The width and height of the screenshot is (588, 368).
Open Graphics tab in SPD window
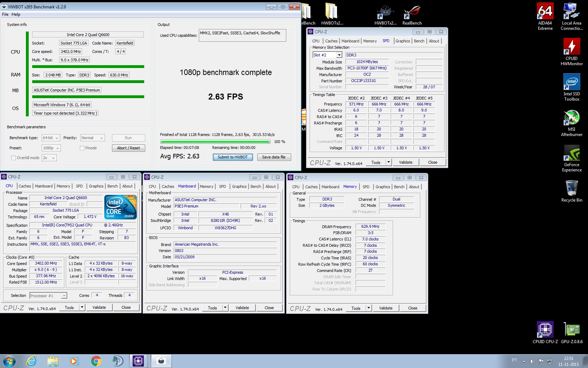pos(403,41)
